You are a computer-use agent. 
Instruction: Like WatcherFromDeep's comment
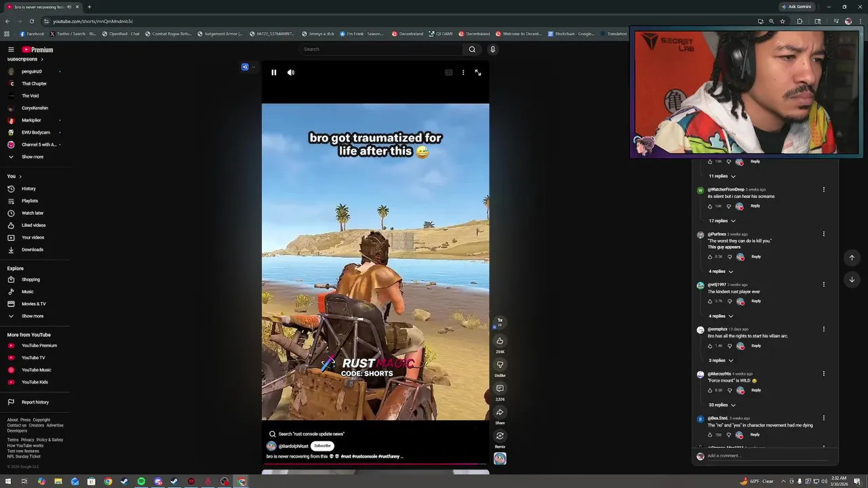pyautogui.click(x=710, y=206)
